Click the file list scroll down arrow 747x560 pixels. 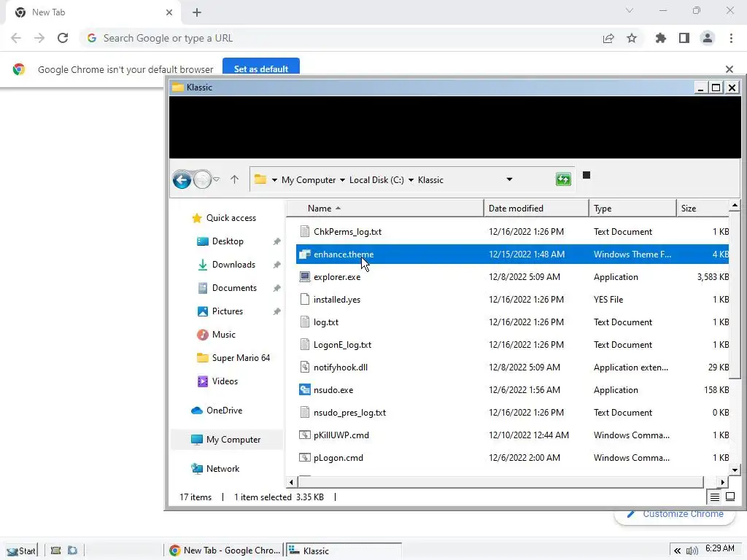pos(735,470)
